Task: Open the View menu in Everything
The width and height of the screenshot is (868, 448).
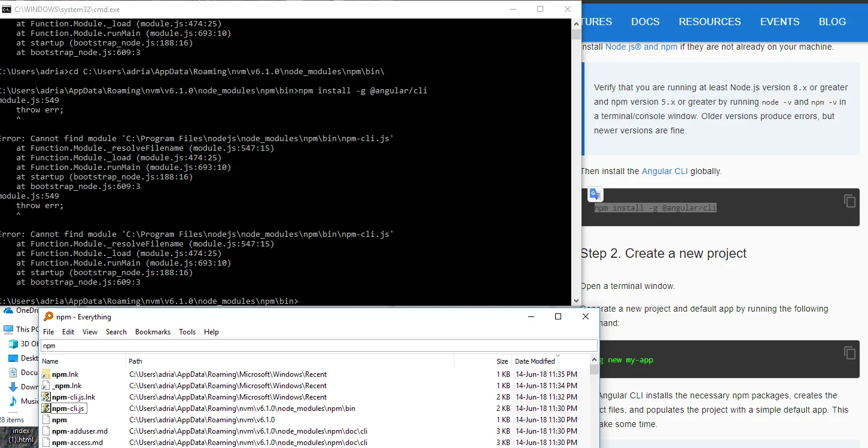Action: pos(90,332)
